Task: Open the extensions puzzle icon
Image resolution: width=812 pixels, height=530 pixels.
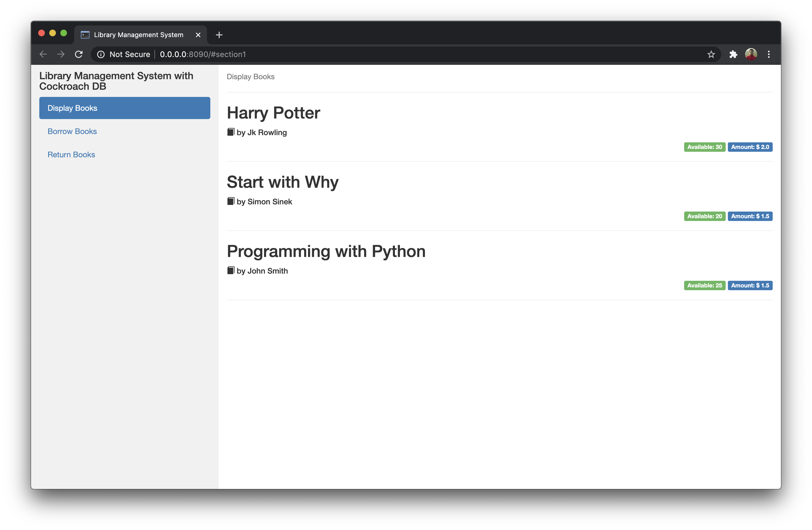Action: 733,54
